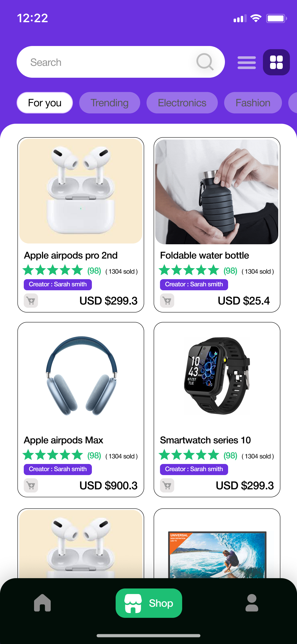Select the For you category
297x644 pixels.
click(45, 103)
